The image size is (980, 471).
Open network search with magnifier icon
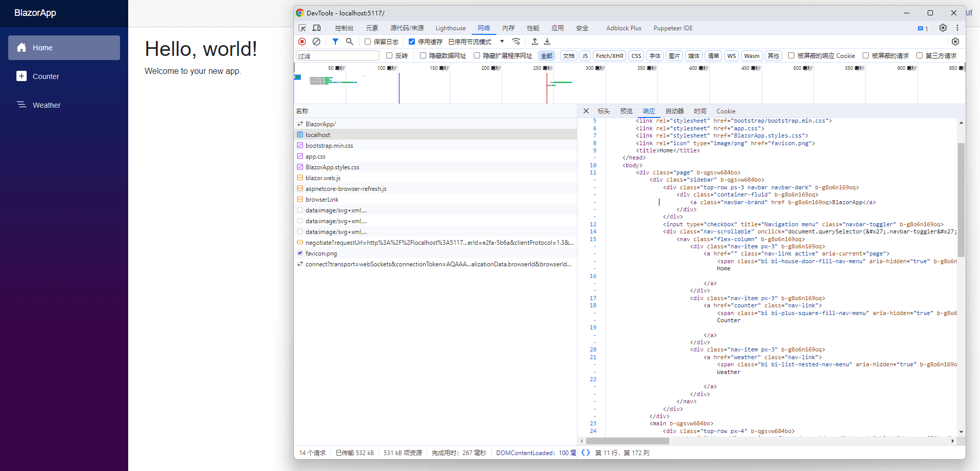(350, 42)
